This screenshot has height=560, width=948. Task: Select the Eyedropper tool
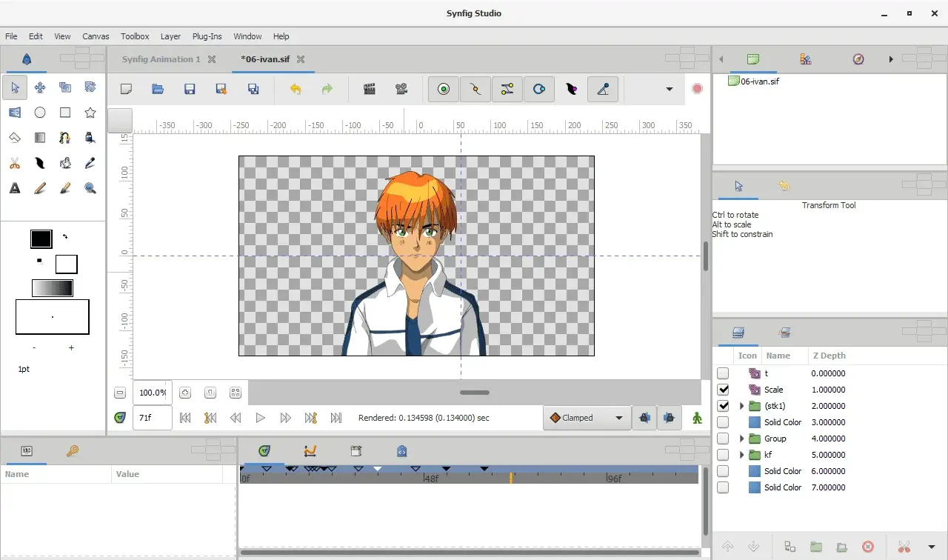tap(90, 163)
